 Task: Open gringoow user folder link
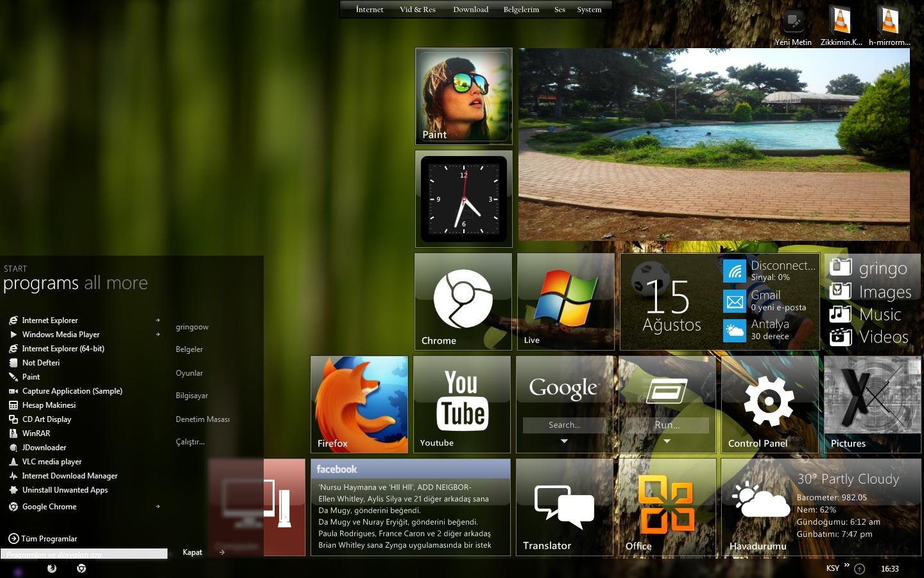pos(192,327)
